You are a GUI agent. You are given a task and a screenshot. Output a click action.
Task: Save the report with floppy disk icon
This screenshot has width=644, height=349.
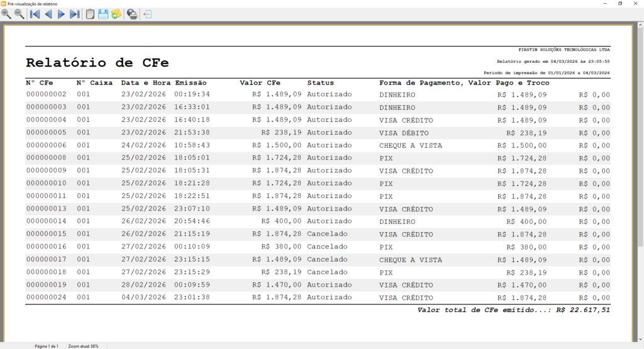tap(103, 14)
